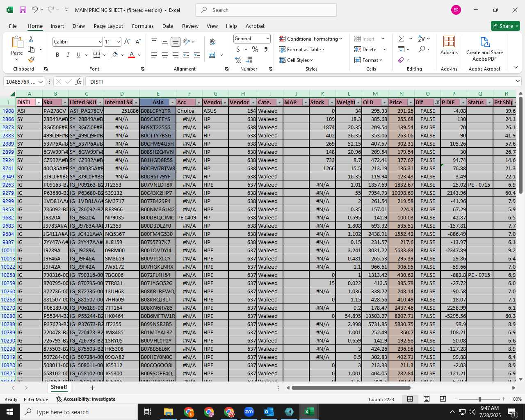The image size is (525, 420).
Task: Open the Fill Color picker arrow
Action: [x=122, y=55]
